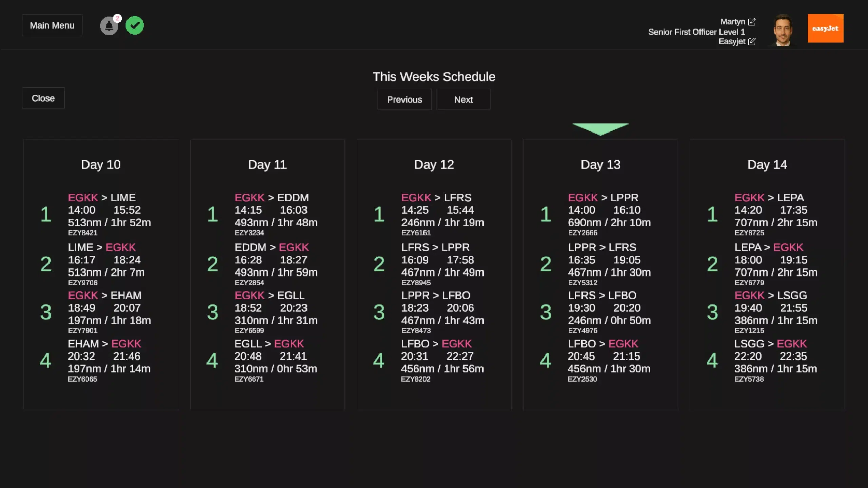
Task: Click the pilot portrait photo
Action: click(783, 30)
